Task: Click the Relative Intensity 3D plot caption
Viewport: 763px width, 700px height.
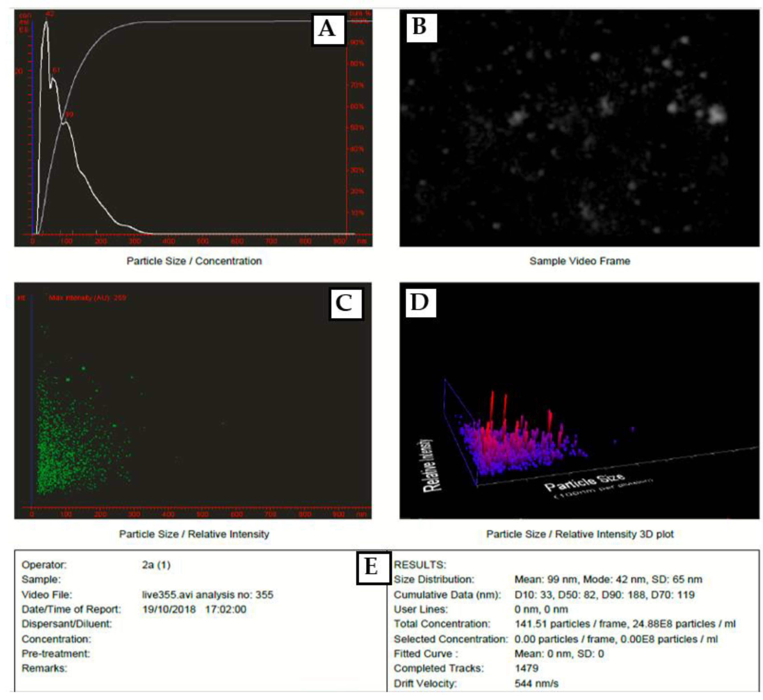Action: [579, 534]
